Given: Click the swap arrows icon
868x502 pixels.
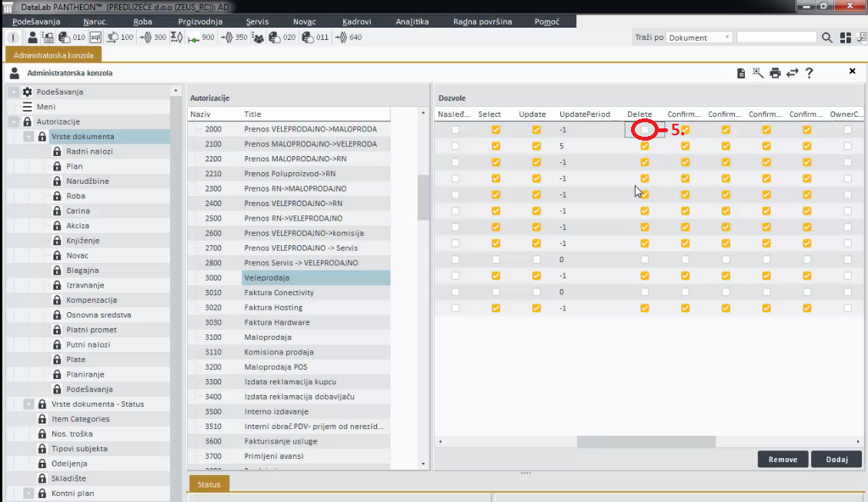Looking at the screenshot, I should pyautogui.click(x=792, y=73).
